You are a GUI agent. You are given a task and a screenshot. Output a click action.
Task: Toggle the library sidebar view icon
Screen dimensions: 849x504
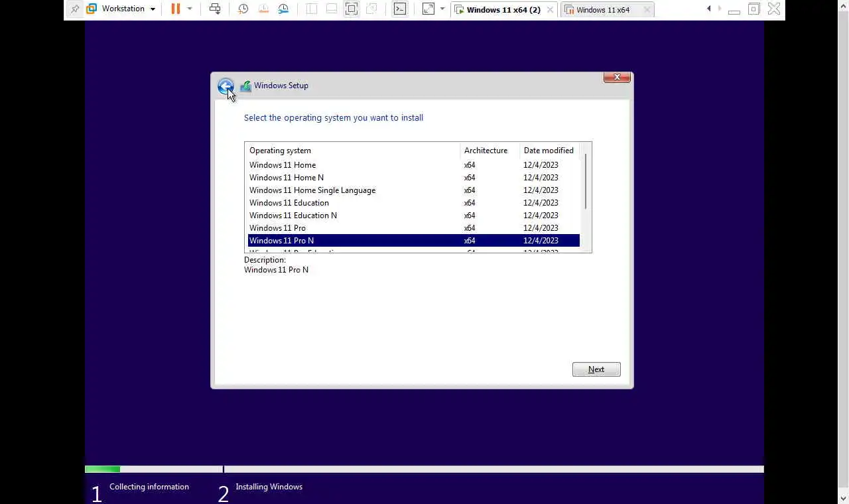click(x=312, y=9)
